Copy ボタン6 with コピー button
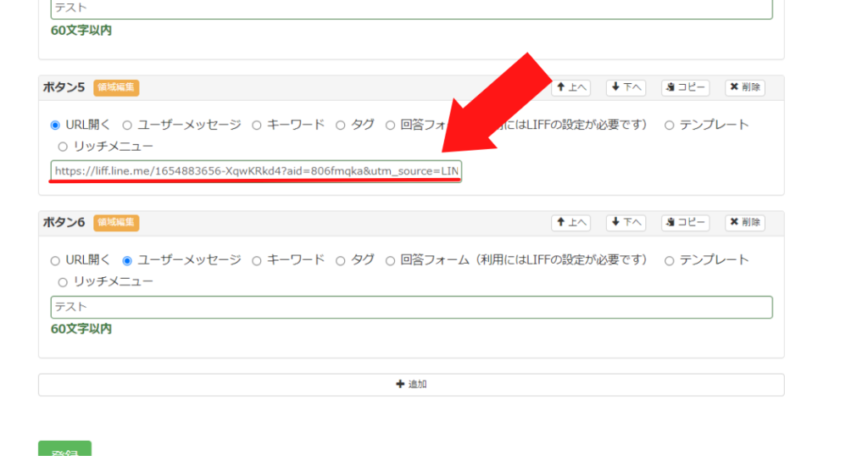The height and width of the screenshot is (456, 868). tap(685, 222)
